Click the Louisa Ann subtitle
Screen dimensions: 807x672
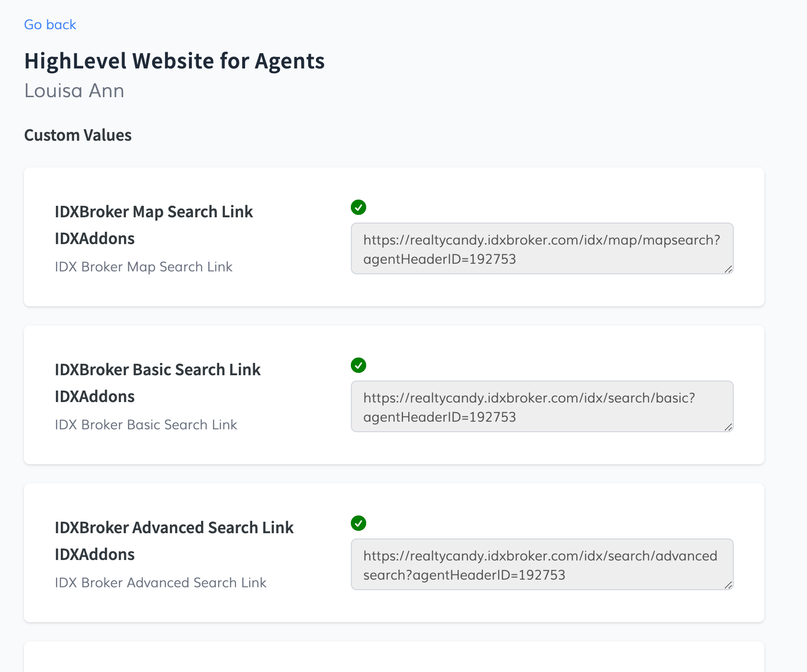click(74, 91)
